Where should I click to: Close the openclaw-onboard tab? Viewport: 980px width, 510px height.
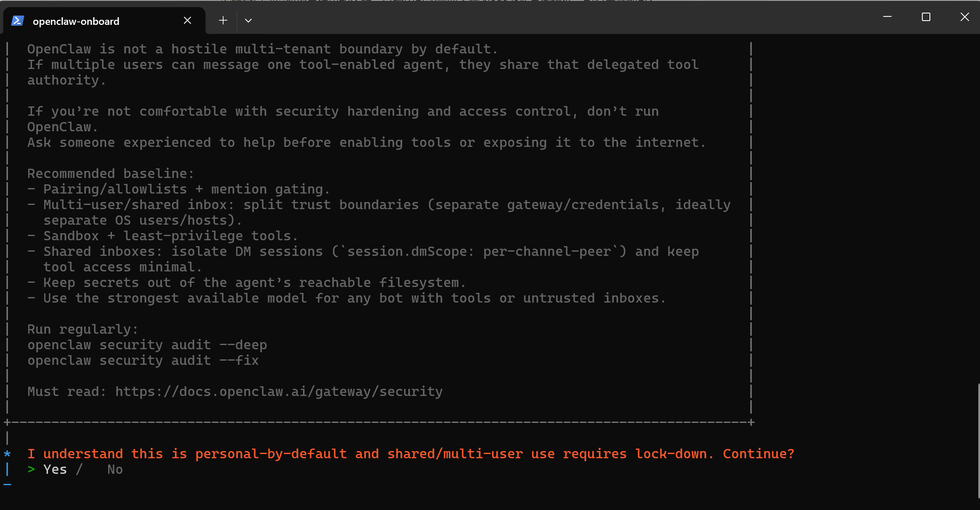pos(187,20)
